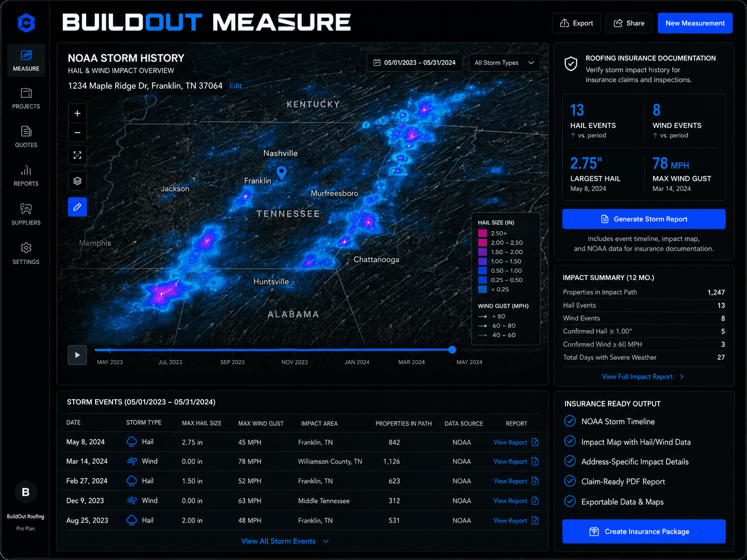Click the 1.00 – 1.50 hail swatch
Viewport: 747px width, 560px height.
click(482, 261)
